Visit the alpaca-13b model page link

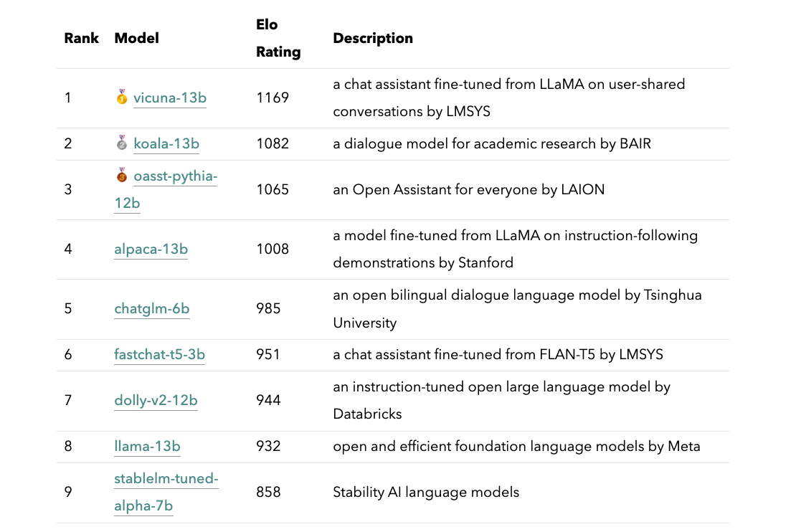tap(151, 250)
